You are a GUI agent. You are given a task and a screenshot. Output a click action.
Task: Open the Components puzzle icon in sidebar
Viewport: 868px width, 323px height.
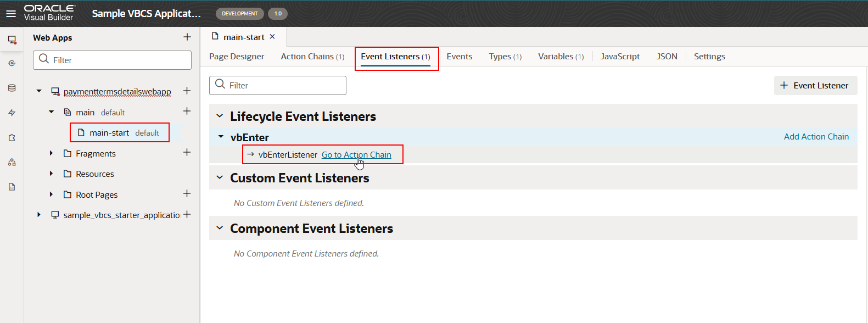click(12, 137)
